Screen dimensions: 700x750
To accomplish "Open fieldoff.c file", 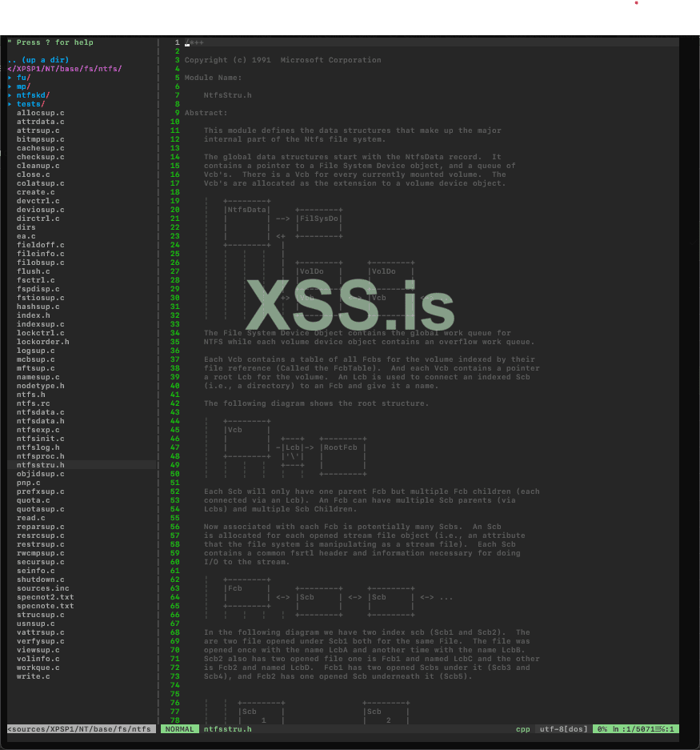I will (x=41, y=245).
